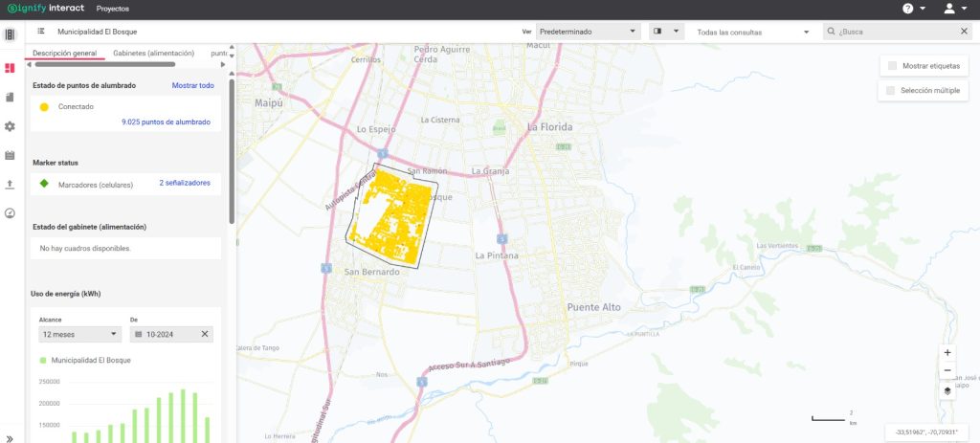
Task: Open the Predeterminado view dropdown
Action: 588,32
